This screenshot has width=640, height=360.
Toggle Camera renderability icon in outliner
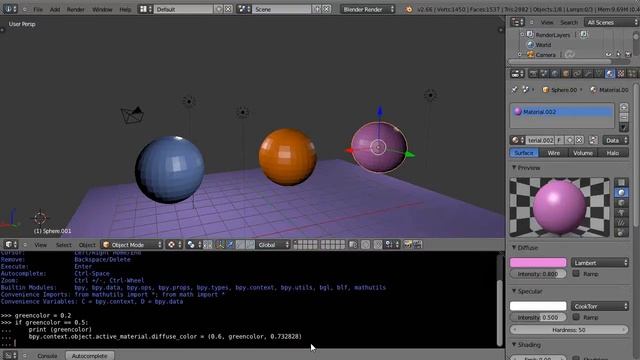(628, 54)
